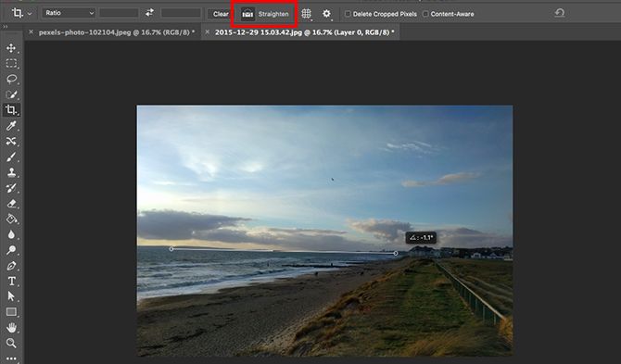Viewport: 621px width, 364px height.
Task: Select the Zoom tool in toolbar
Action: (x=11, y=343)
